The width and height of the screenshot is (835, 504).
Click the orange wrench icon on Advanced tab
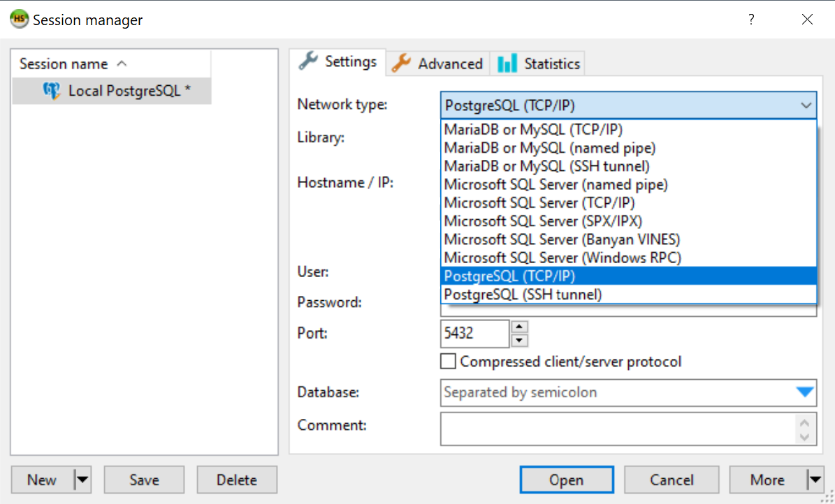coord(401,64)
